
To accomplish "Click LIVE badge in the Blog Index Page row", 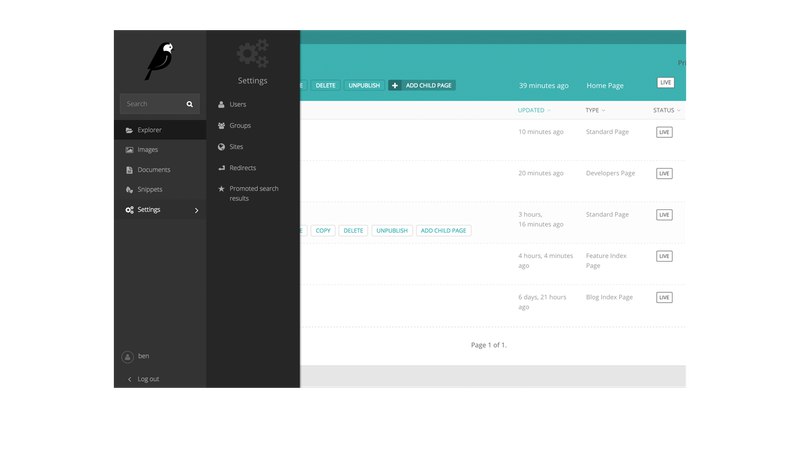I will pyautogui.click(x=664, y=297).
